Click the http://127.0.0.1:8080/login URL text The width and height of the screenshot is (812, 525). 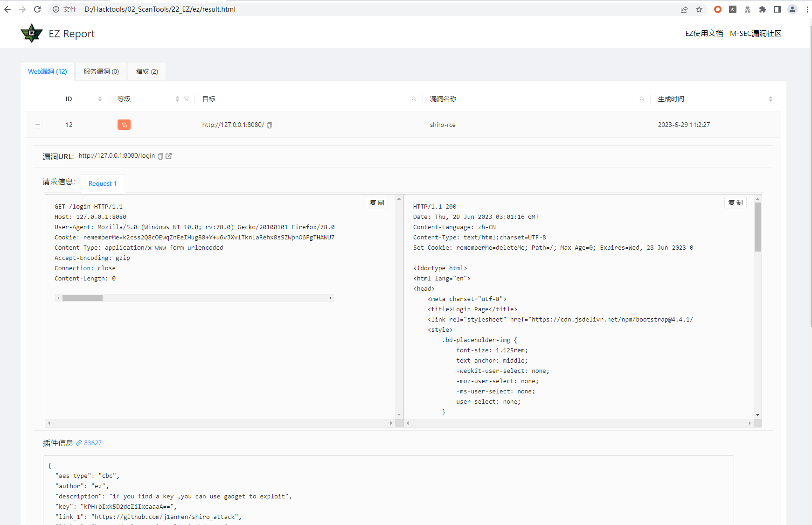tap(117, 156)
